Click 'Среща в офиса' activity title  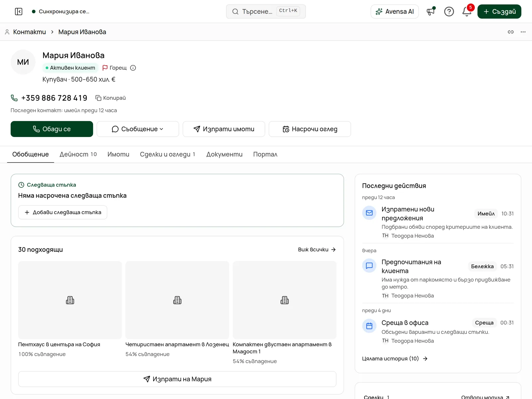click(x=405, y=323)
